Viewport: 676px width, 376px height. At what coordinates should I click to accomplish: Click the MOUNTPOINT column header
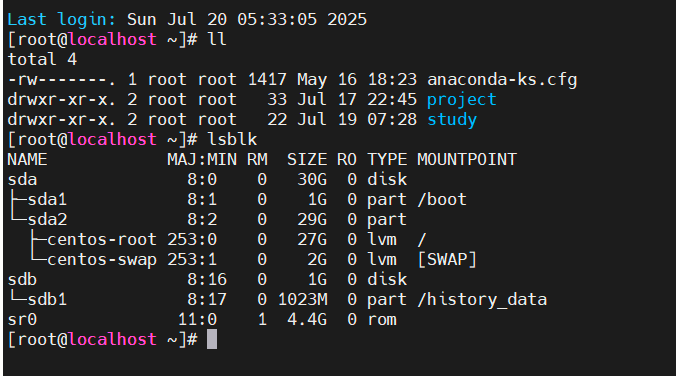tap(466, 160)
